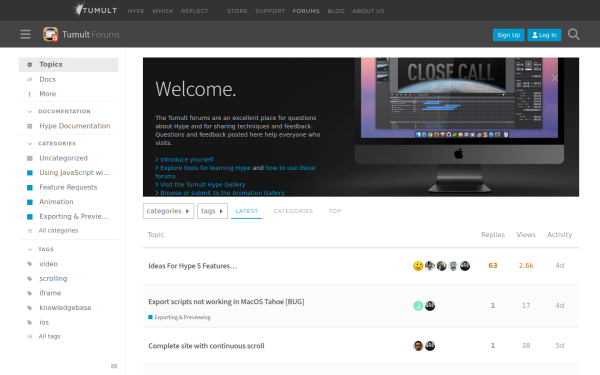Open the Blog link in top bar
Viewport: 600px width, 375px height.
336,11
